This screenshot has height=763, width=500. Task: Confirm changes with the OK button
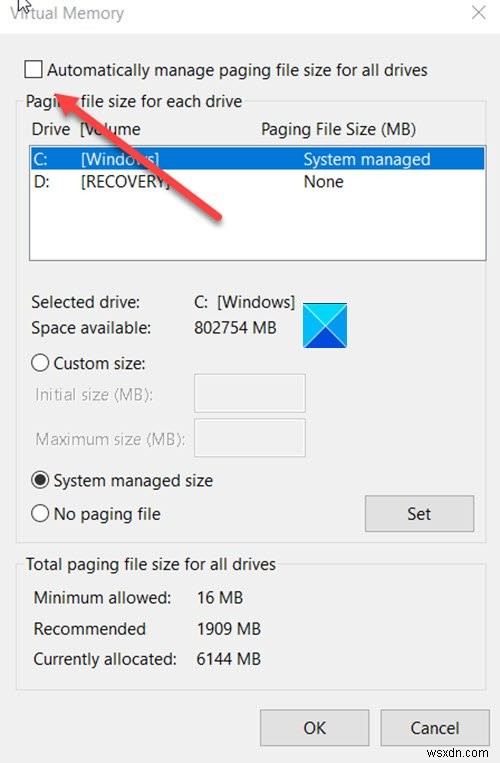314,728
